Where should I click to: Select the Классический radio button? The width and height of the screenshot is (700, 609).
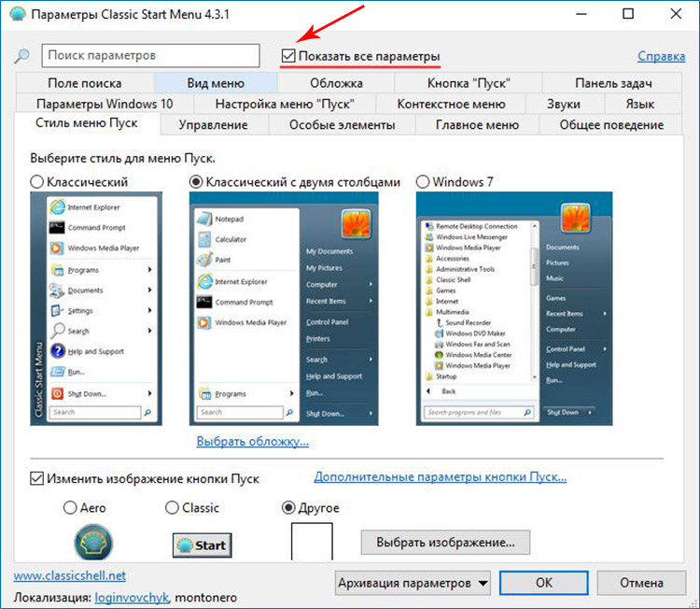coord(36,182)
